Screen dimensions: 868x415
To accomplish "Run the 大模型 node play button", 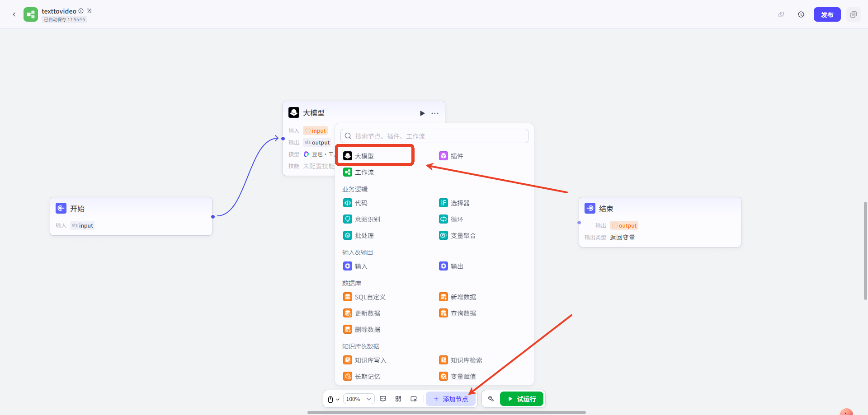I will tap(422, 113).
